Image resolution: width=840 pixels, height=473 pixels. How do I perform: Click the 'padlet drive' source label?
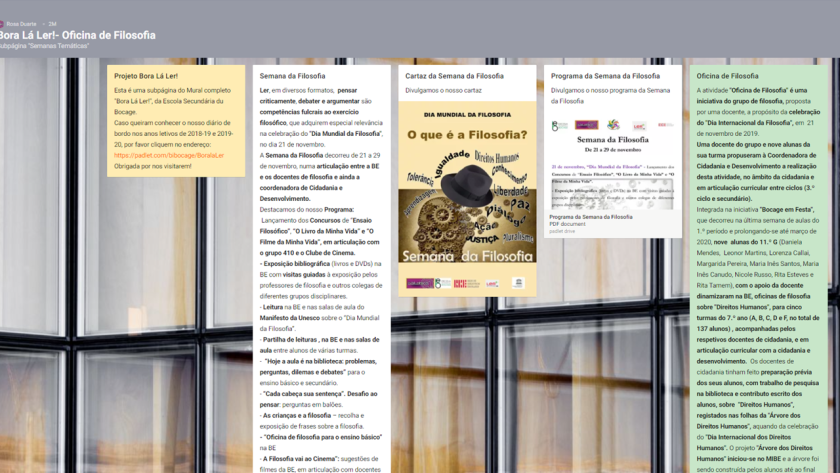tap(562, 230)
